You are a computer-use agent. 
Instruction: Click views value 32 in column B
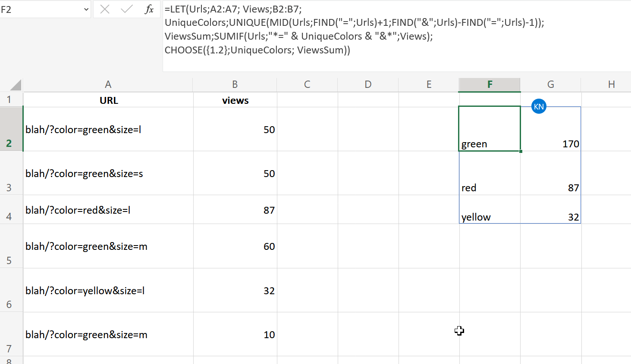[x=235, y=290]
